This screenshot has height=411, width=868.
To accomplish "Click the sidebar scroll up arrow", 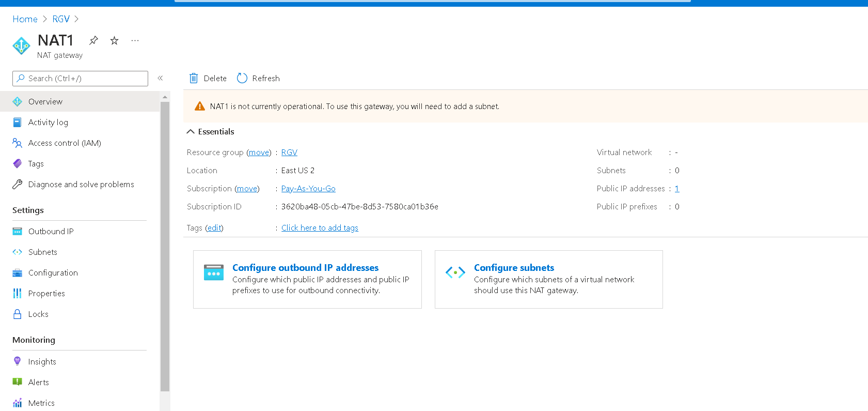I will click(165, 97).
